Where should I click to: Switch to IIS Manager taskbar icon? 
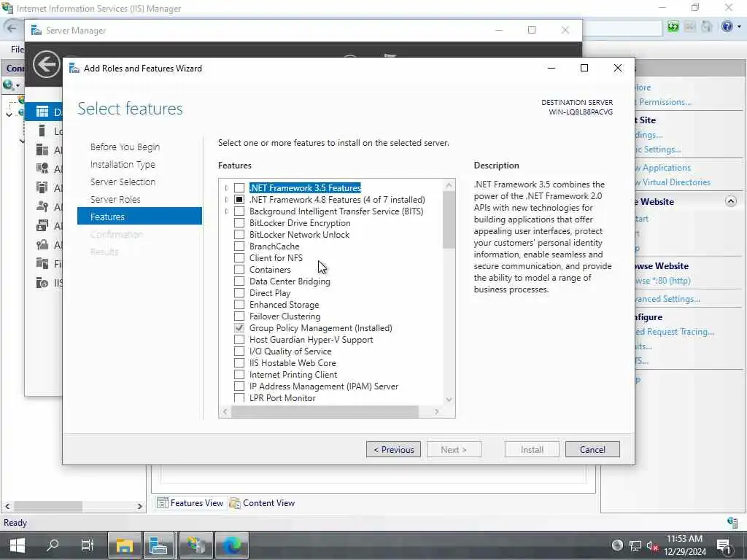[x=196, y=545]
